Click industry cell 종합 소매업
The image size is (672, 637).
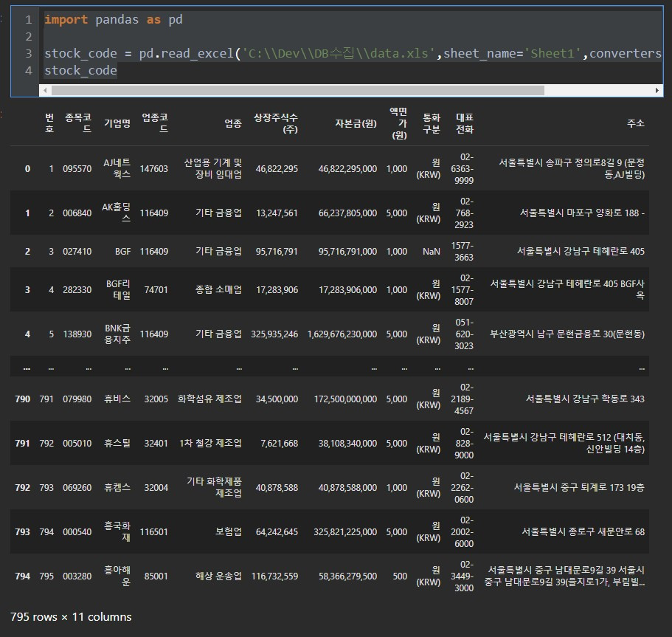[218, 290]
